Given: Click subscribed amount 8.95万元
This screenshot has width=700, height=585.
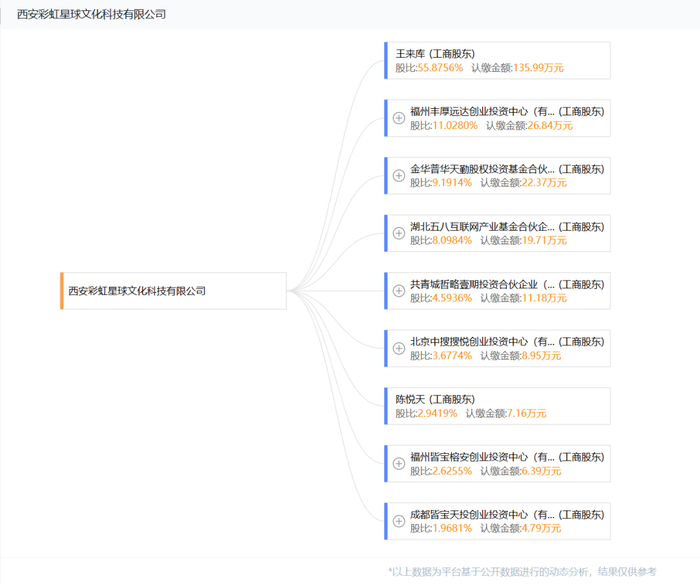Looking at the screenshot, I should coord(541,355).
